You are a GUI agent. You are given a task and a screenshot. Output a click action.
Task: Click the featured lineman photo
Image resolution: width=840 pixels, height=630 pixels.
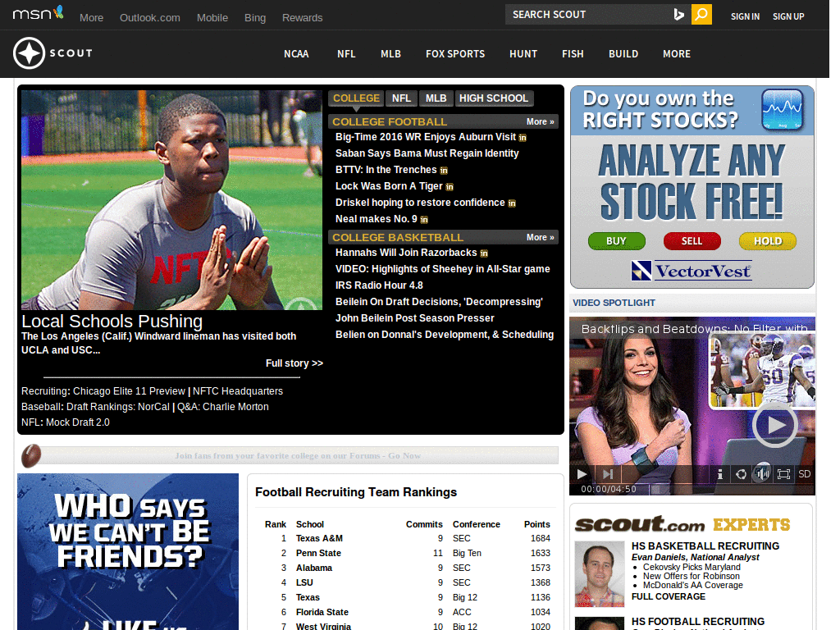tap(171, 200)
